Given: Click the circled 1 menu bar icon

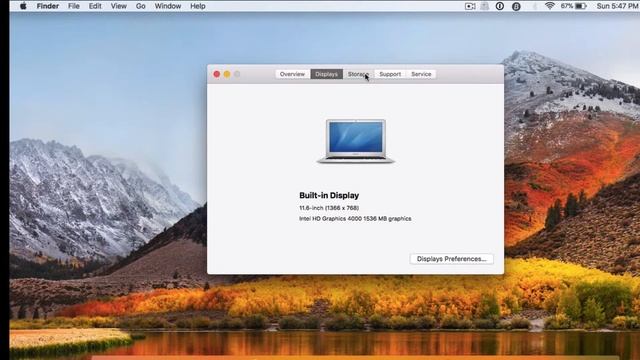Looking at the screenshot, I should click(x=500, y=6).
